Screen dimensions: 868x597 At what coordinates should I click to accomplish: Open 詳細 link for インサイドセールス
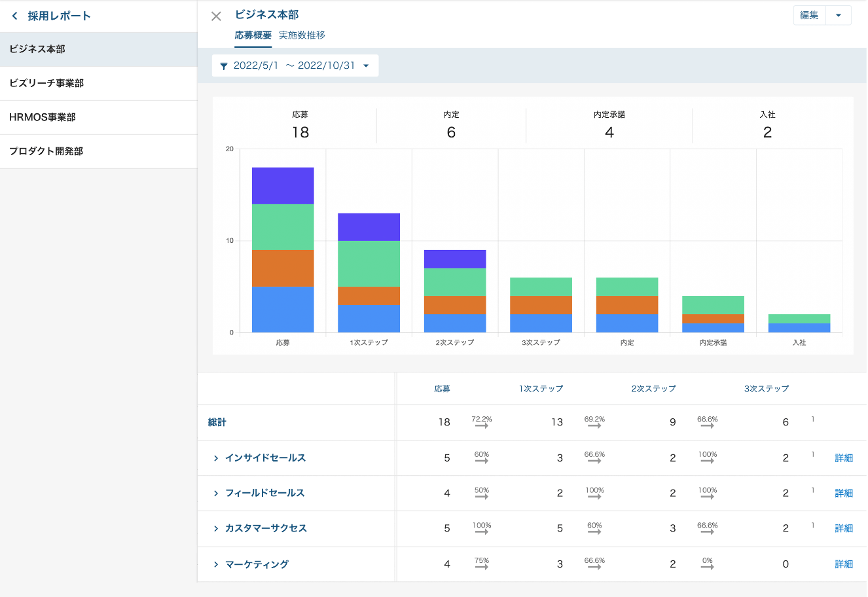click(844, 458)
